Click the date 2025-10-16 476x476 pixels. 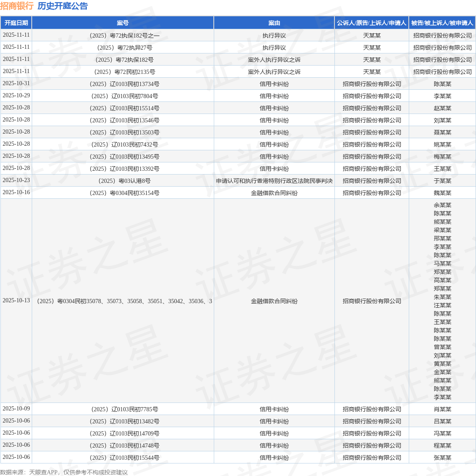(16, 192)
